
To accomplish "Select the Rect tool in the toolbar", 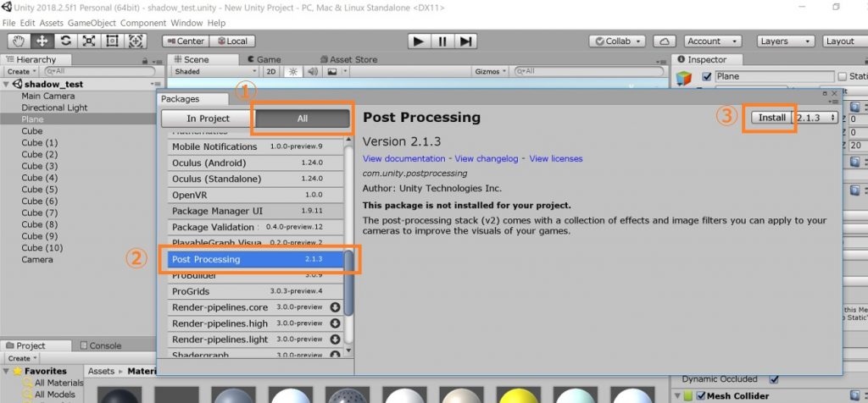I will pyautogui.click(x=113, y=41).
